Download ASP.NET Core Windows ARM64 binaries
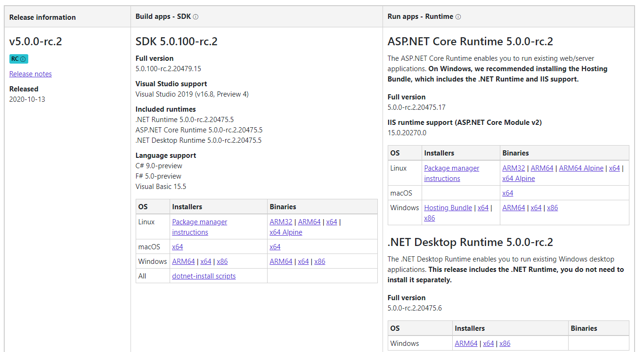The height and width of the screenshot is (352, 644). (514, 207)
